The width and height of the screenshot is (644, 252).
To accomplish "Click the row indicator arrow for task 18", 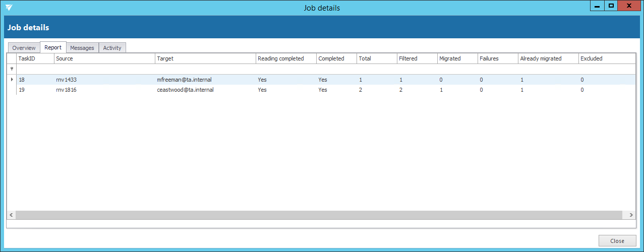I will (12, 80).
